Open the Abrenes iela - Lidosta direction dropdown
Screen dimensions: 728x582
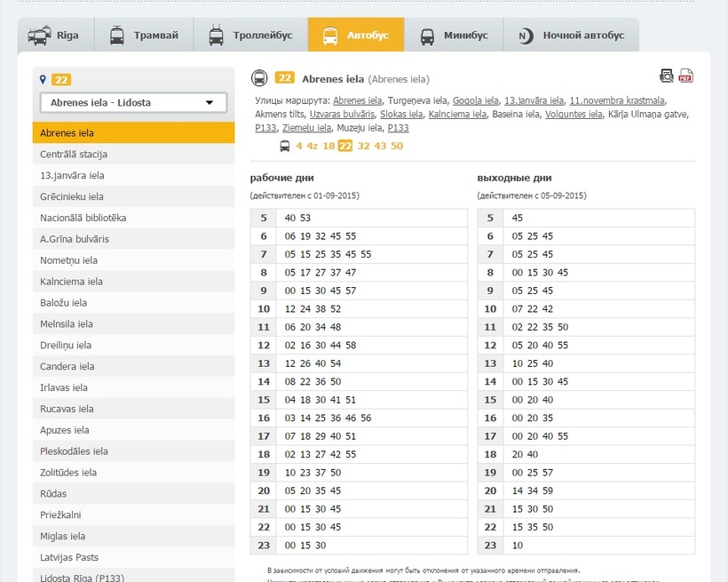coord(133,102)
